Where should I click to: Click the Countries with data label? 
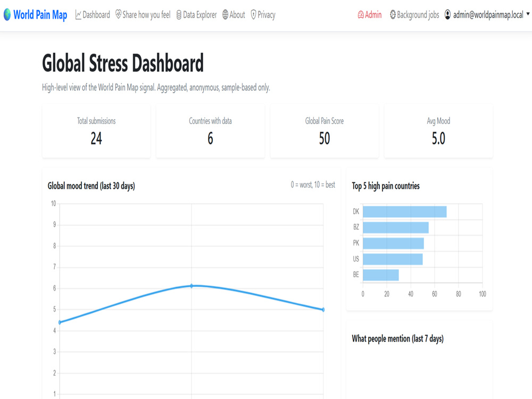210,121
